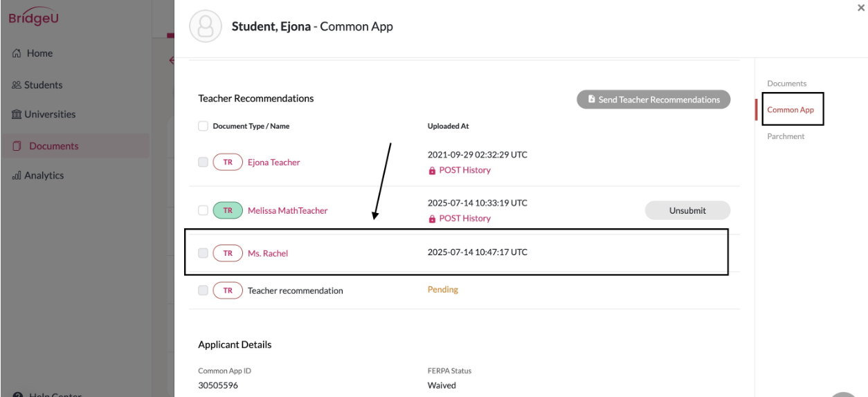
Task: Click the BridgeU logo
Action: pos(34,18)
